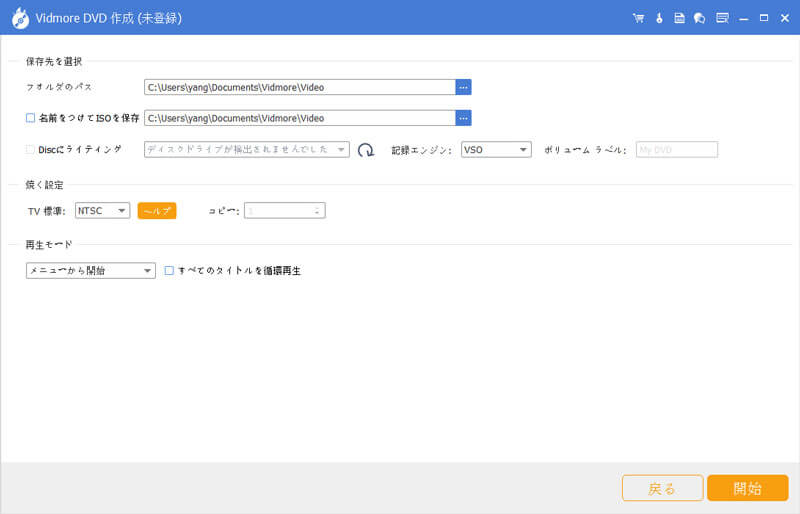Click the 戻る back button
Screen dimensions: 800x514
tap(662, 488)
